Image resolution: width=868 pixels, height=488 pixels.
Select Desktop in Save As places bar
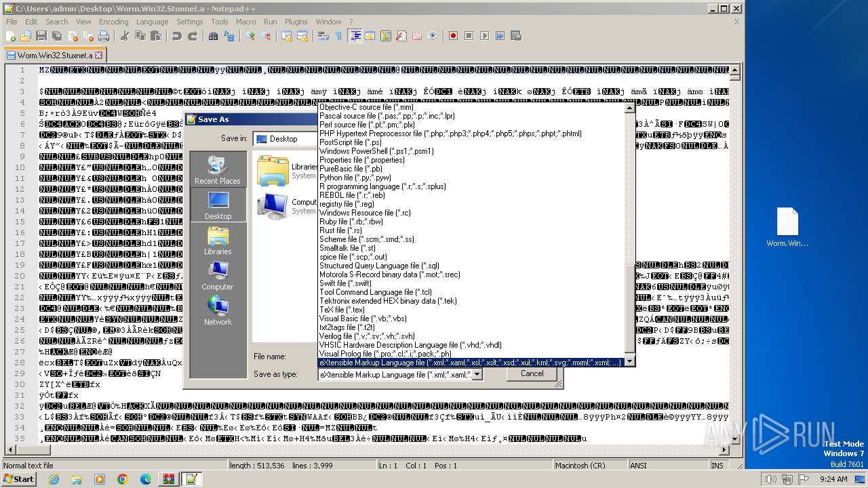click(218, 205)
